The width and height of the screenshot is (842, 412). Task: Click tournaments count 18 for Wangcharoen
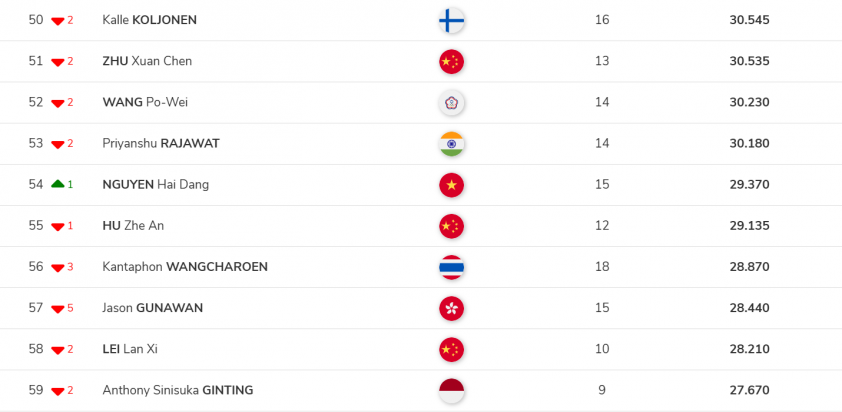pos(601,267)
